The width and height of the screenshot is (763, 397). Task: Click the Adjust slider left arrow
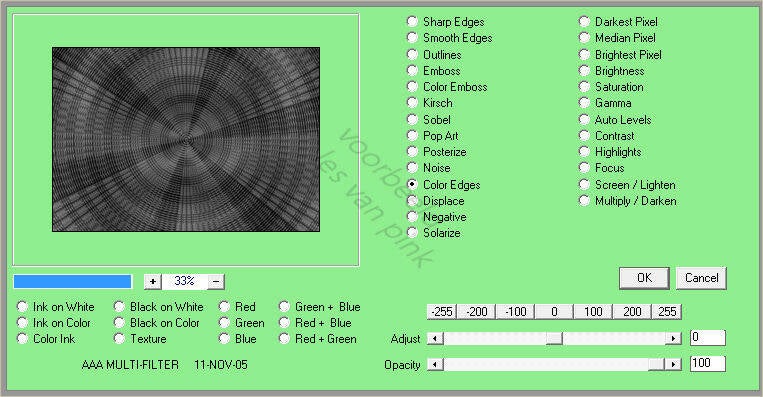435,338
